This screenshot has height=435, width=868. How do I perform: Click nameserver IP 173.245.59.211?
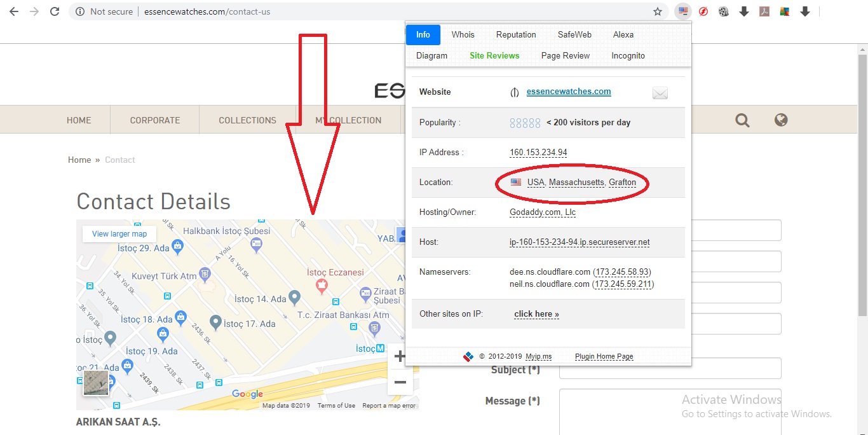[x=623, y=284]
